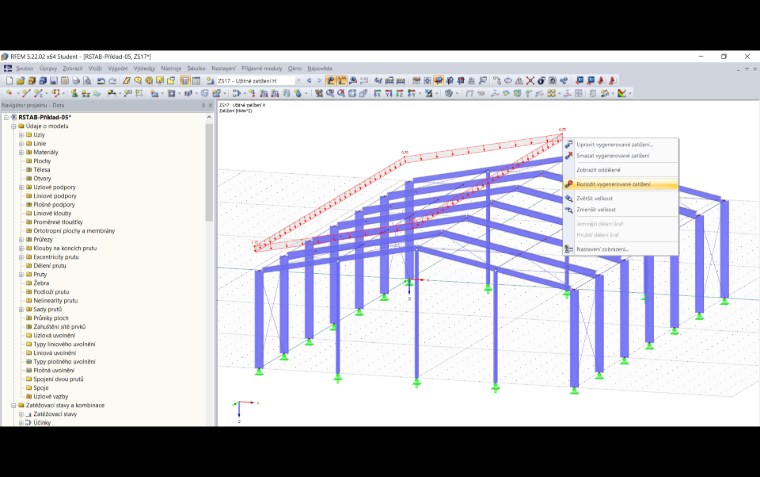The height and width of the screenshot is (477, 760).
Task: Collapse Zatěžovací stavy a kombinace node
Action: pos(14,405)
